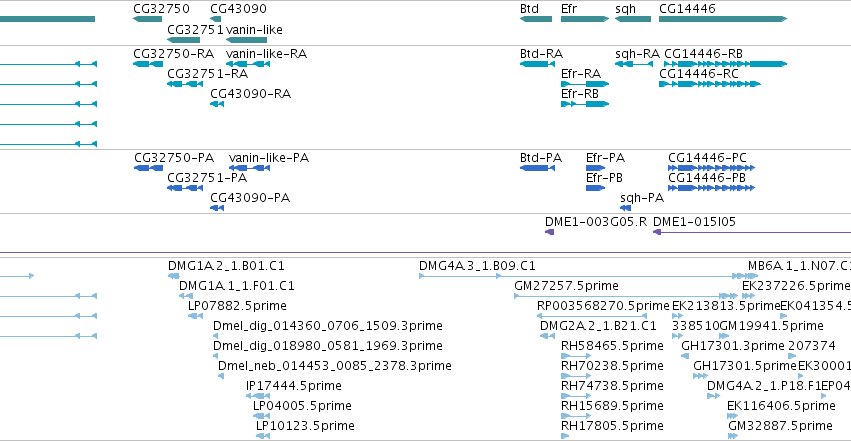Select transcript Efr-RB
This screenshot has height=441, width=851.
click(585, 104)
